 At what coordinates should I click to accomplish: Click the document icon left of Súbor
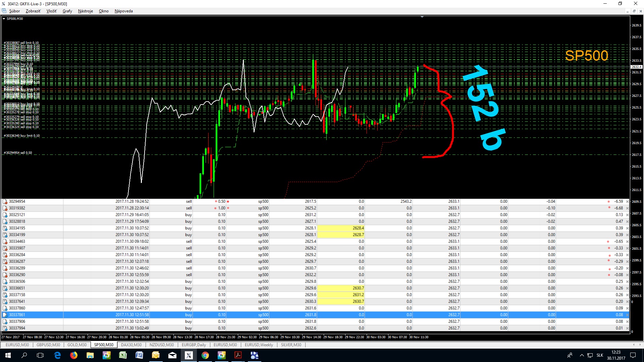tap(4, 11)
